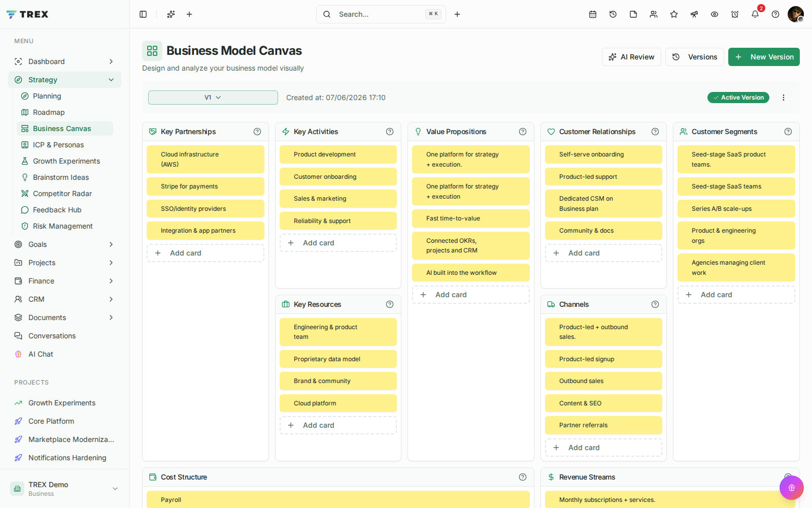
Task: Click the purple floating assistant button
Action: pyautogui.click(x=792, y=488)
